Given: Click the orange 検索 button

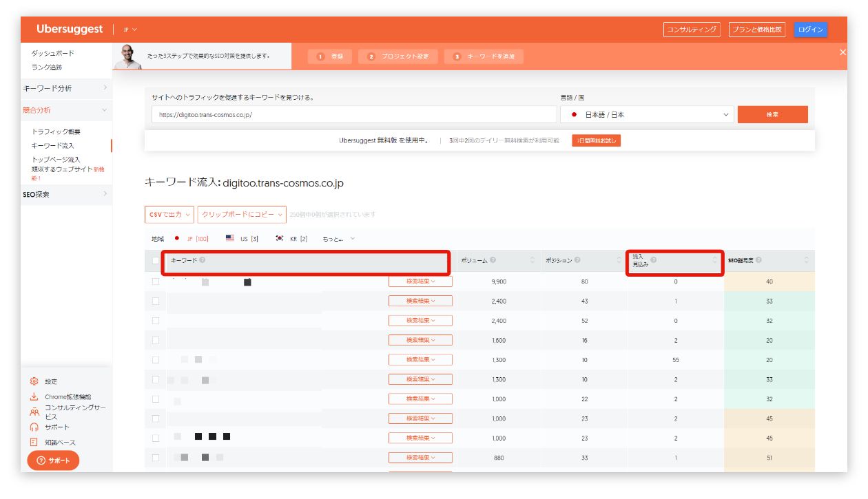Looking at the screenshot, I should click(772, 115).
